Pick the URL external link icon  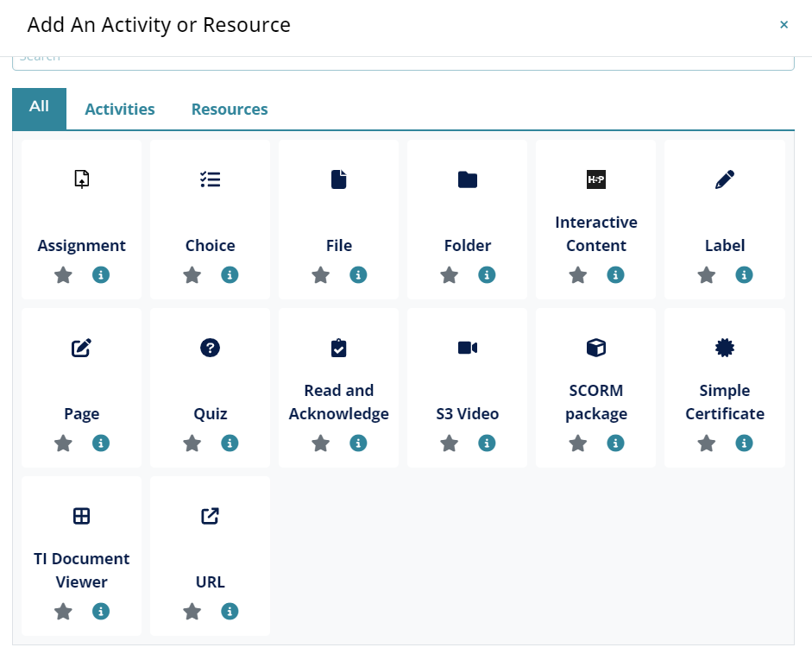[x=210, y=516]
